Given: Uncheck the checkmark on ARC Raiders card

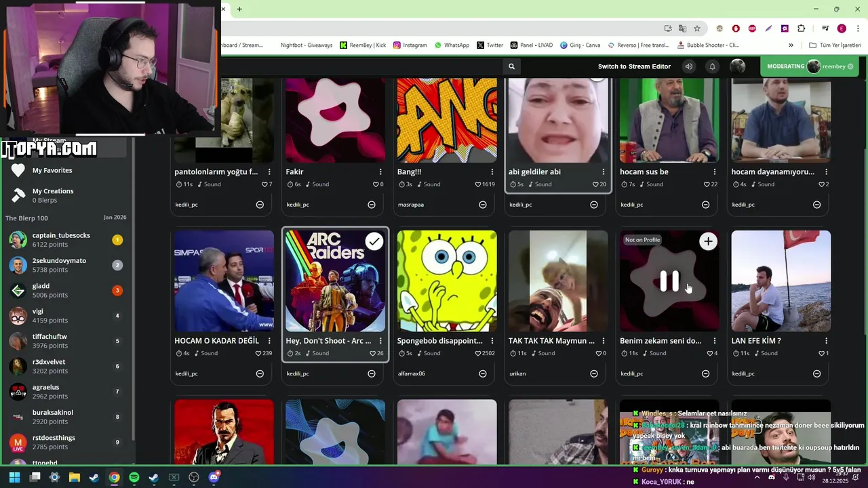Looking at the screenshot, I should (374, 241).
